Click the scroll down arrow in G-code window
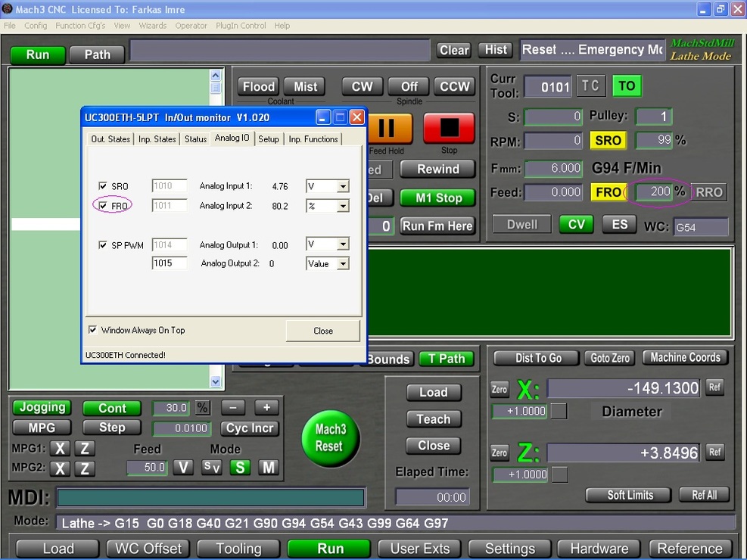 pos(216,381)
